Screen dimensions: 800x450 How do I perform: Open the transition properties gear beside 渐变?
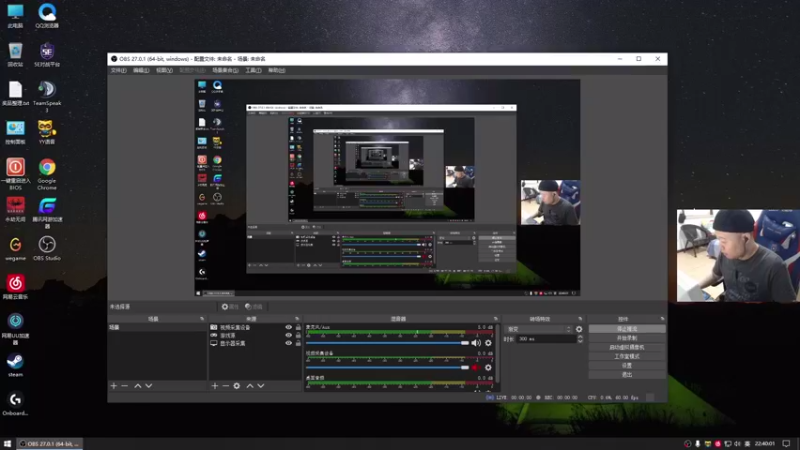point(579,329)
